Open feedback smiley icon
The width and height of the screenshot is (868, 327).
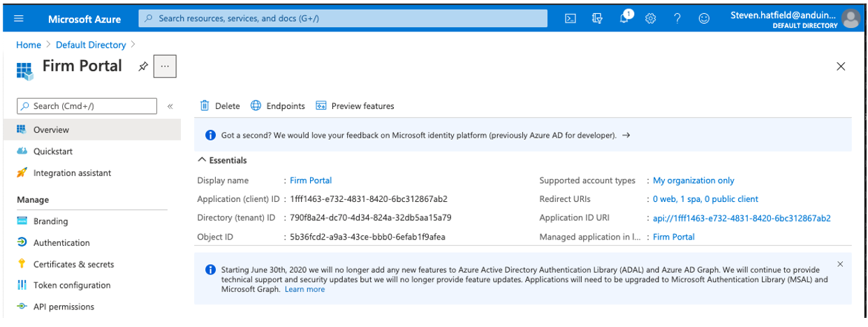pos(704,19)
